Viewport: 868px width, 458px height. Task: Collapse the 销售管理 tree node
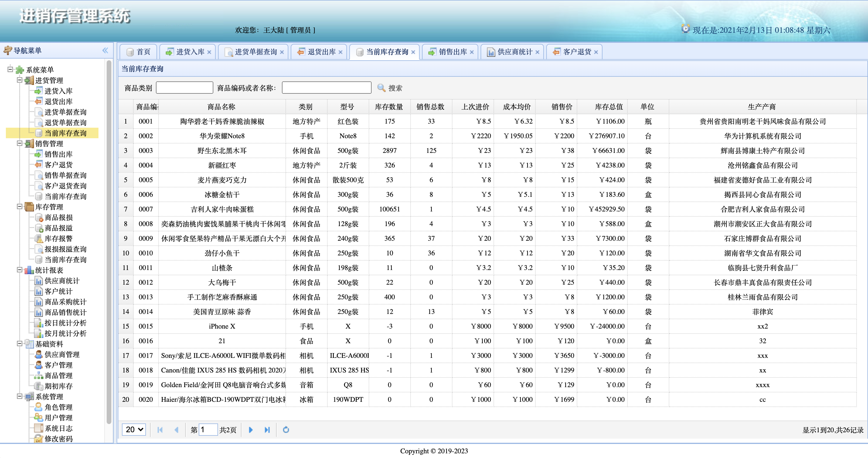[20, 143]
